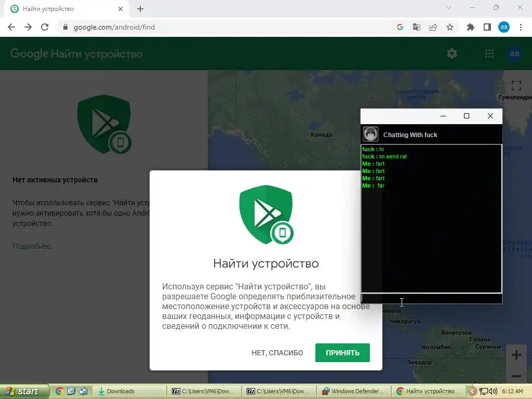Open a new Chrome tab
532x399 pixels.
(x=140, y=9)
